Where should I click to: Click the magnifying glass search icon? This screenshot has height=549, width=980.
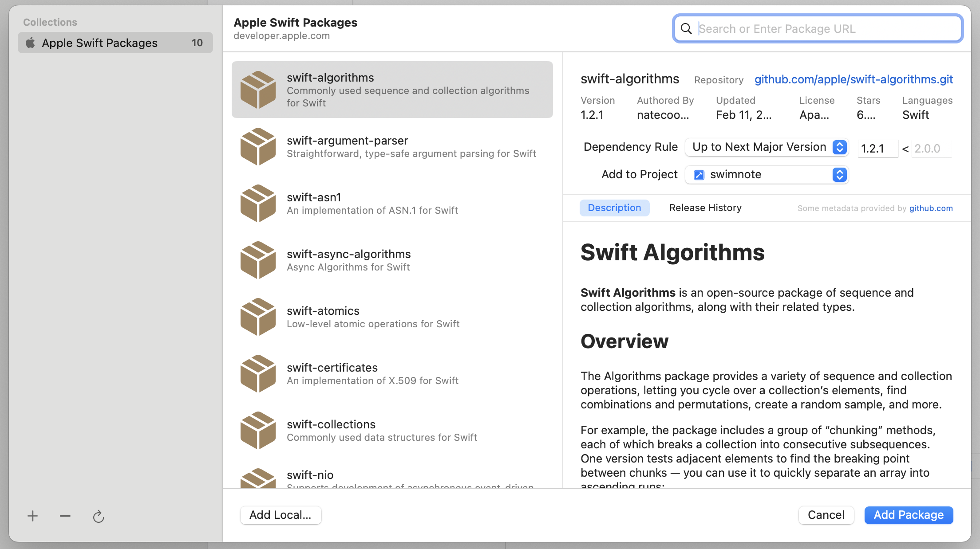click(686, 29)
